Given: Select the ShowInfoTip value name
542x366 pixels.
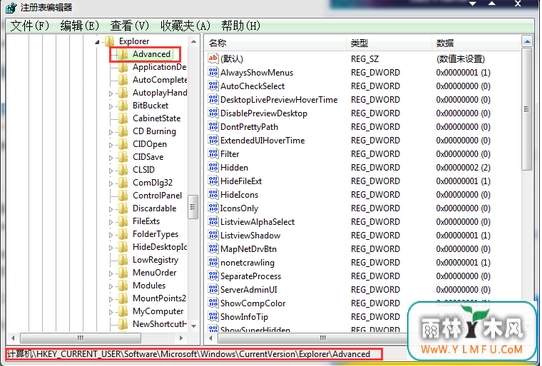Looking at the screenshot, I should pos(244,317).
